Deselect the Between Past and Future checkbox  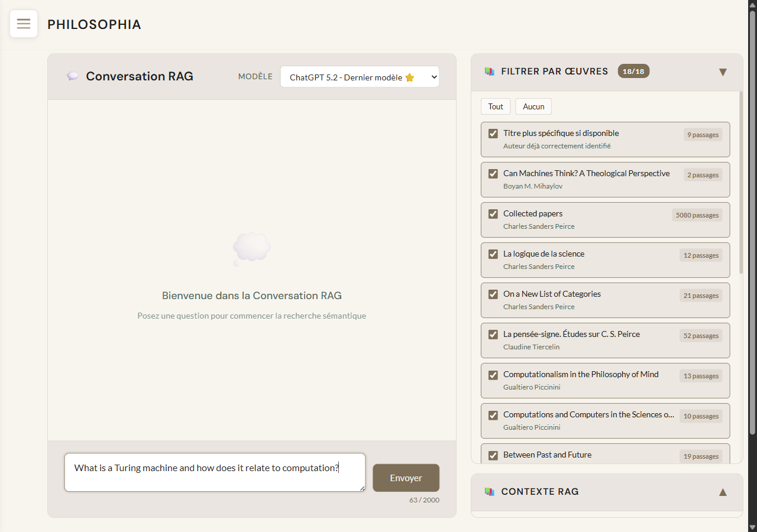tap(493, 455)
